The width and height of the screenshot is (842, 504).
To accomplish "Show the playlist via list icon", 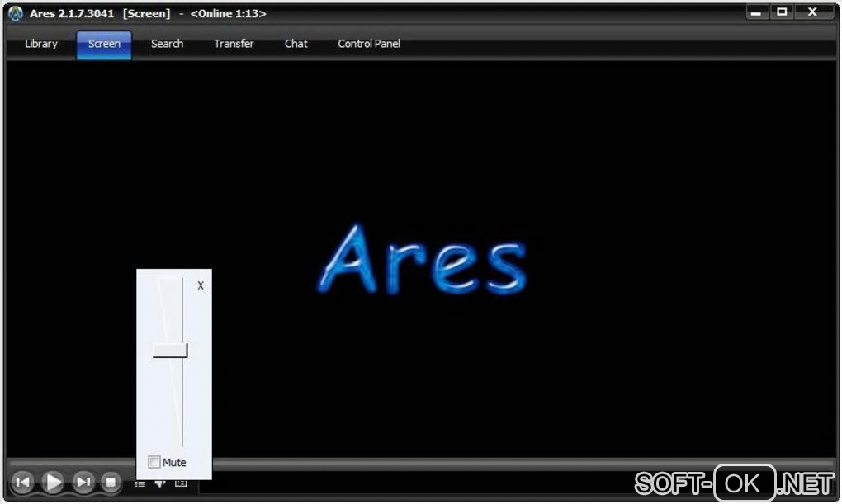I will (140, 483).
